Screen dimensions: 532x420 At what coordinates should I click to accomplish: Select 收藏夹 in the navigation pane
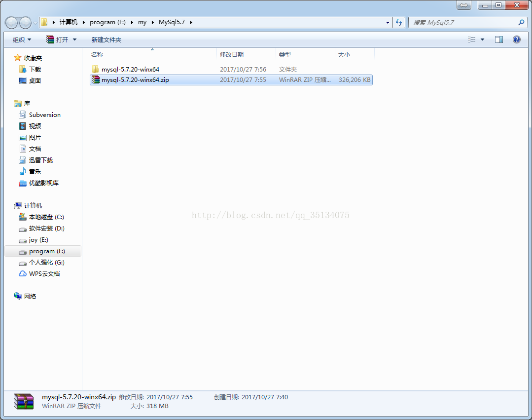(33, 58)
